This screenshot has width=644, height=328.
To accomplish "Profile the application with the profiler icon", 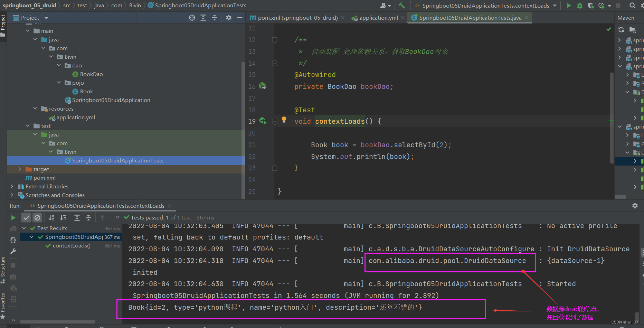I will pos(602,6).
